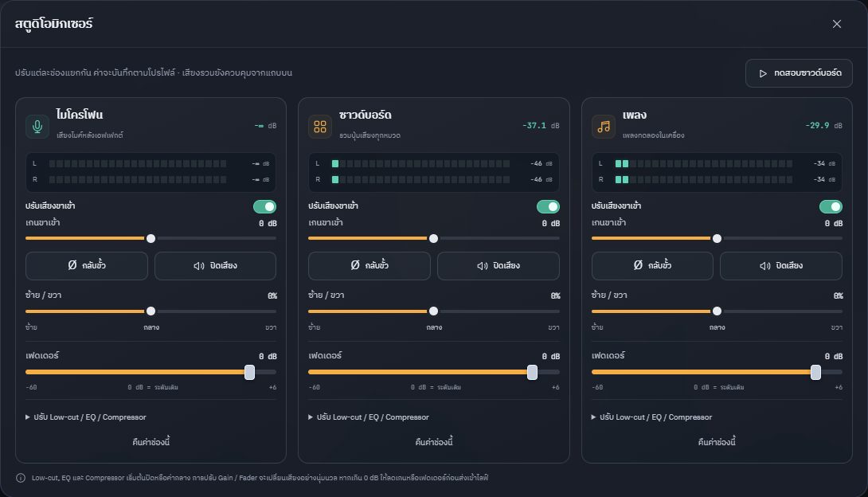Click the เฟดเดอร์ fader handle for เพลง

[x=815, y=372]
